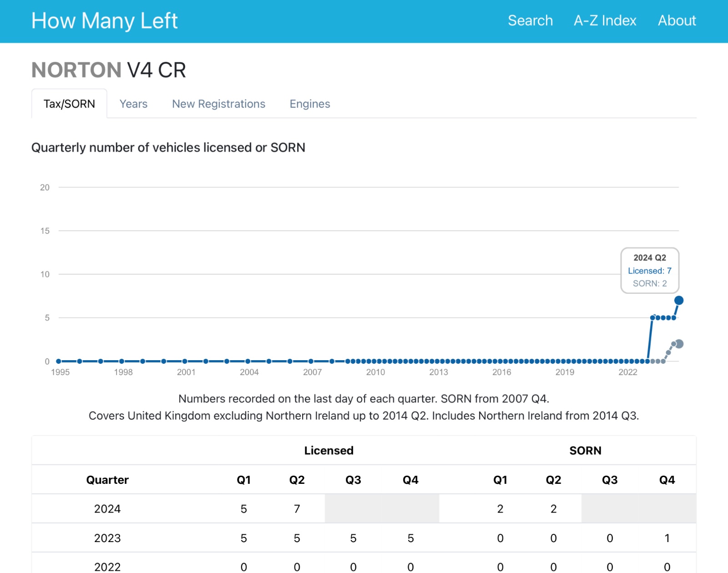Switch to the Years tab
728x573 pixels.
point(133,104)
